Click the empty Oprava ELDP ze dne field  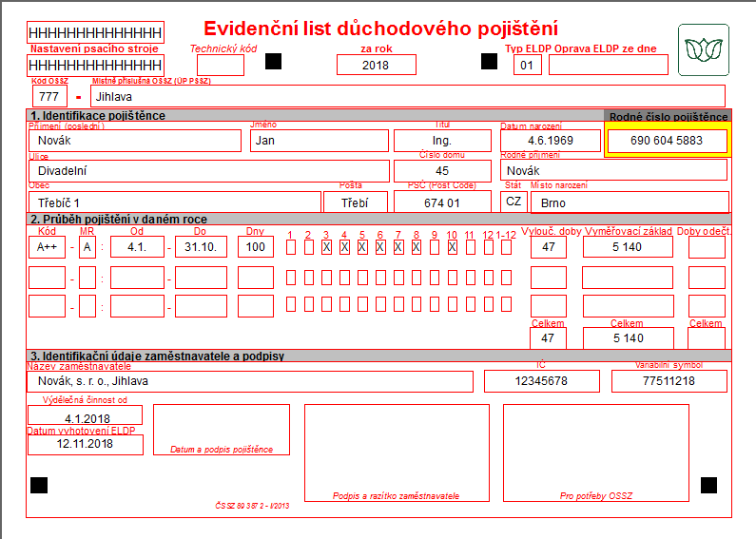[x=609, y=65]
